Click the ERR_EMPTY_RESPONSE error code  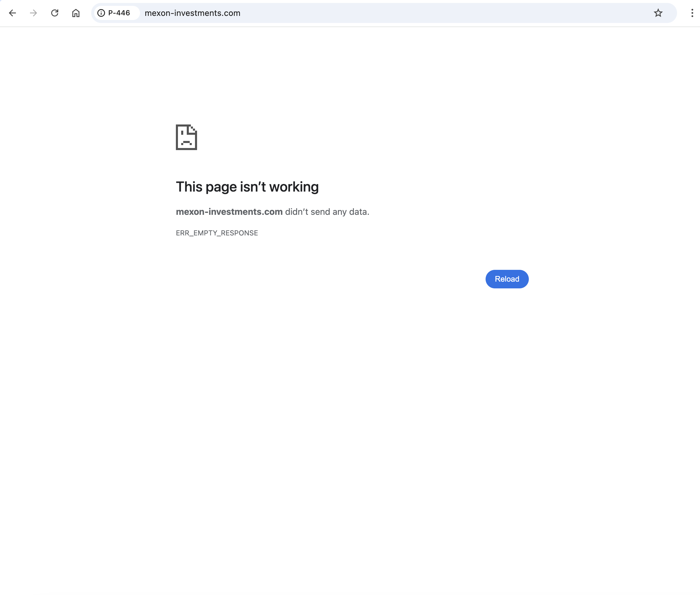pos(217,233)
